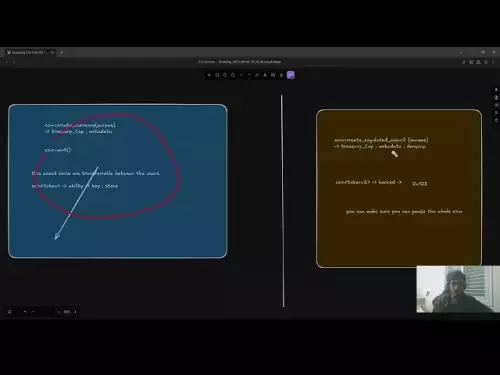Close the Drawing tab
The width and height of the screenshot is (500, 375).
[52, 53]
